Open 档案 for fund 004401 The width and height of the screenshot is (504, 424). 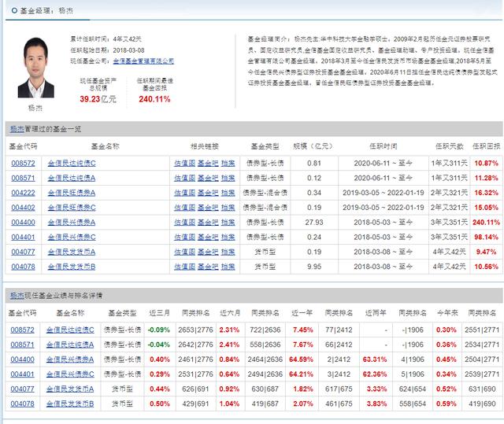228,238
